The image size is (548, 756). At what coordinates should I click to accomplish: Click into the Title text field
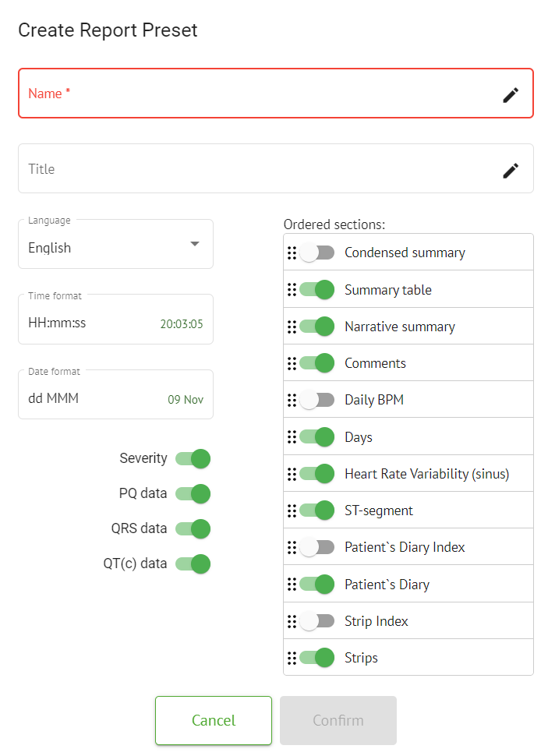(257, 169)
